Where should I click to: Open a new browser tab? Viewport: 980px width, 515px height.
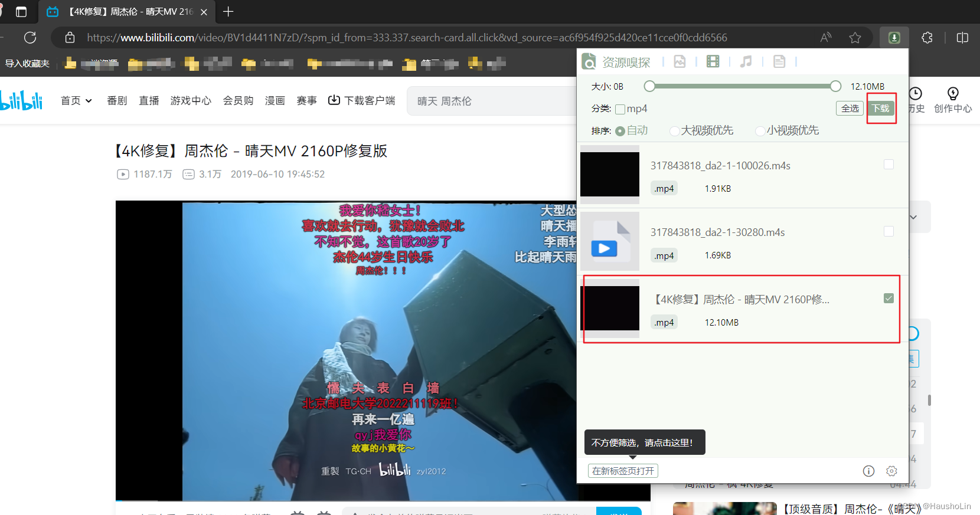pyautogui.click(x=228, y=12)
